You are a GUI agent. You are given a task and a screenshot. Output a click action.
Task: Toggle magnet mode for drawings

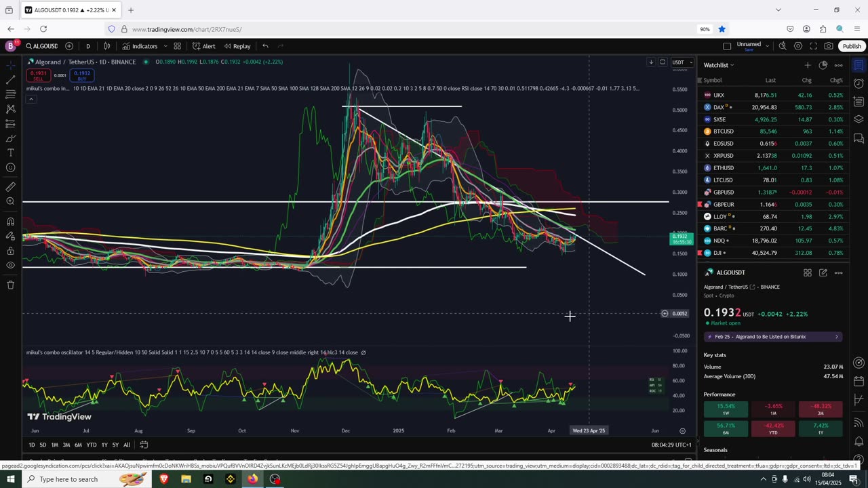(x=10, y=221)
